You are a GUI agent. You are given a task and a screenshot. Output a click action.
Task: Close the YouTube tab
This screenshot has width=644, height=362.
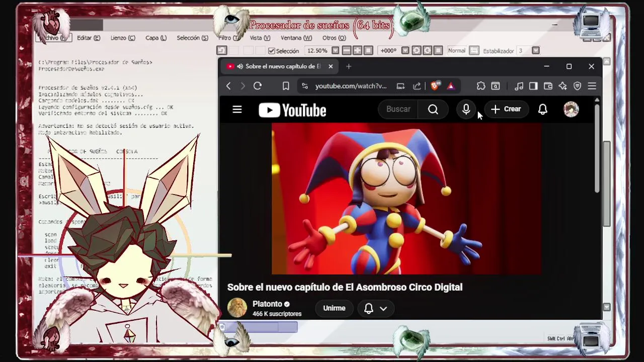pos(331,66)
